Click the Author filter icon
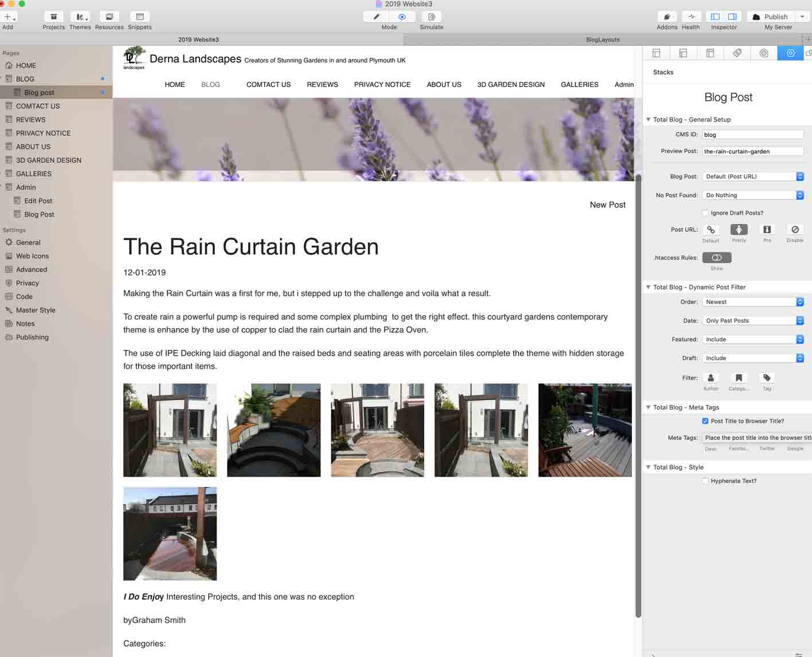 711,378
